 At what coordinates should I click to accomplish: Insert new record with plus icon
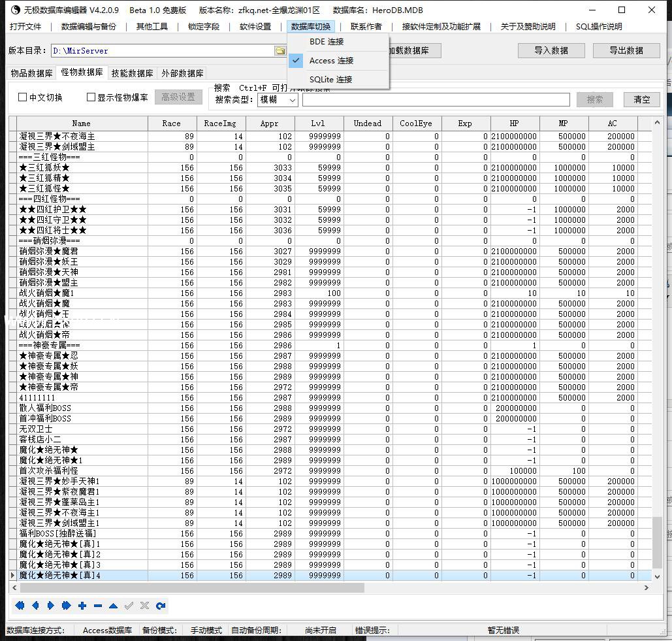click(x=82, y=606)
